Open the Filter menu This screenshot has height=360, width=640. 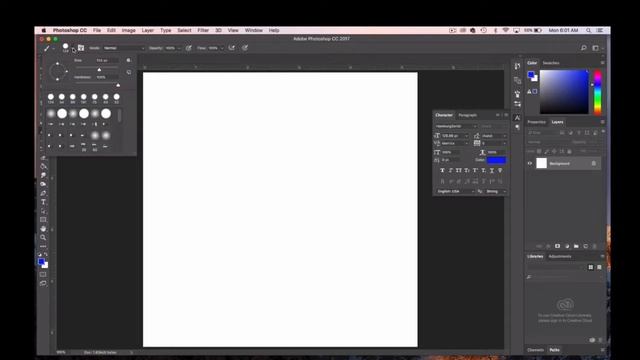(203, 30)
